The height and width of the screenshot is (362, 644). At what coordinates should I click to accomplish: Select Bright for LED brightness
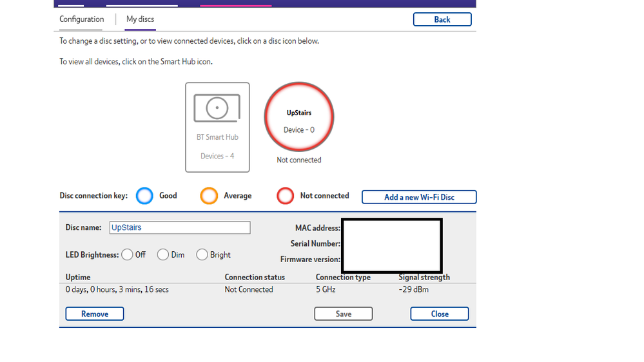(x=202, y=254)
